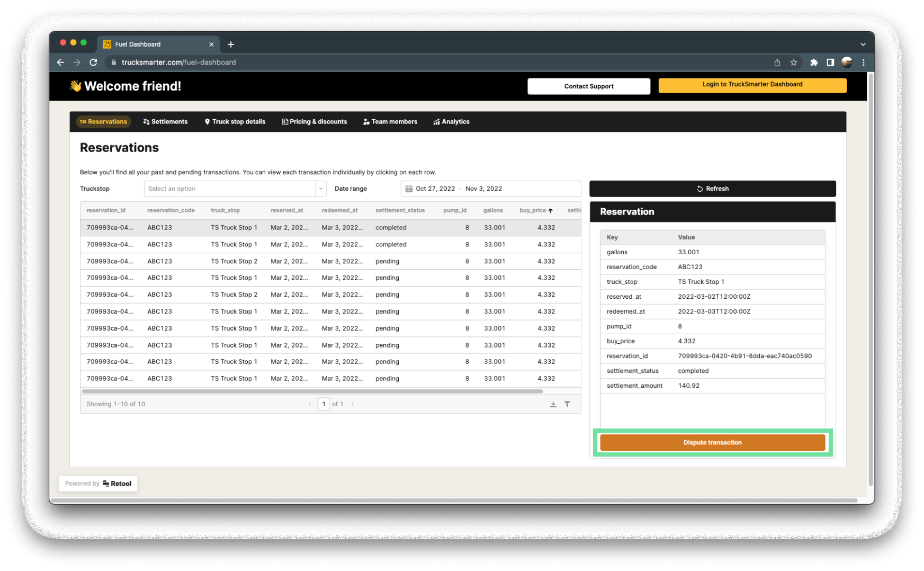Refresh the reservations data

(713, 189)
